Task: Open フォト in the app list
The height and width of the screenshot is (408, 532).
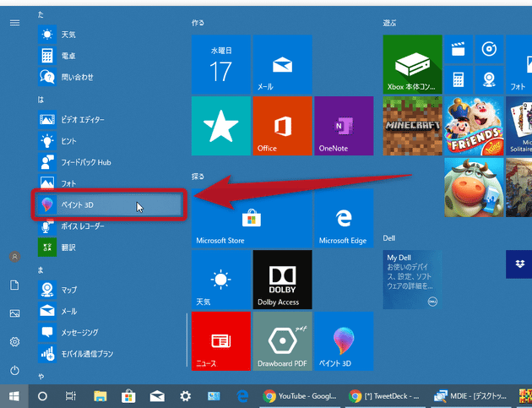Action: (x=109, y=182)
